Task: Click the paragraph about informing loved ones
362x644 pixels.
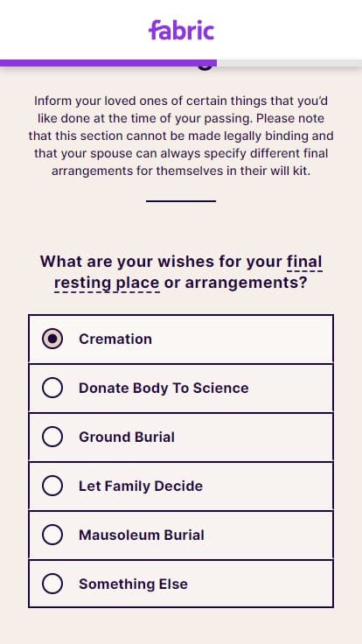Action: [181, 136]
